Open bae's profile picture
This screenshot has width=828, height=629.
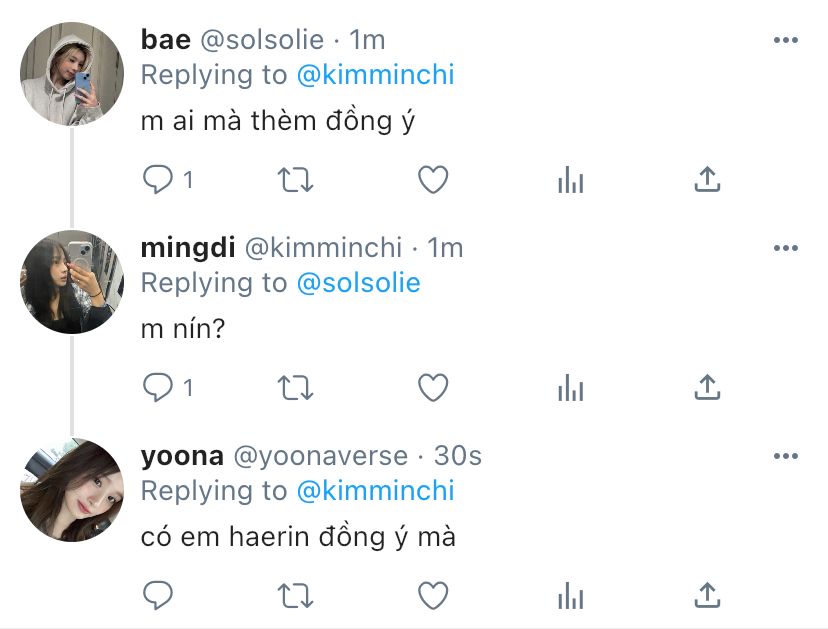click(x=71, y=73)
